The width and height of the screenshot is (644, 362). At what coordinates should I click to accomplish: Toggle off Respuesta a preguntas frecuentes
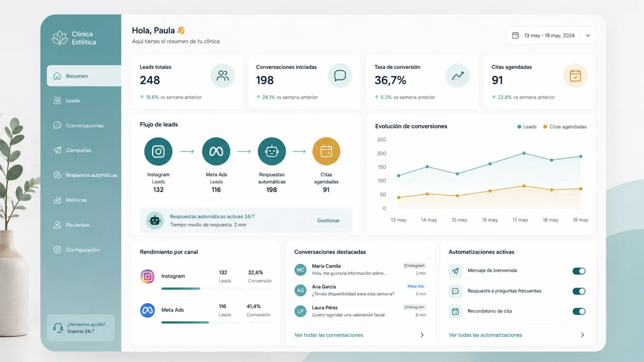(x=579, y=291)
